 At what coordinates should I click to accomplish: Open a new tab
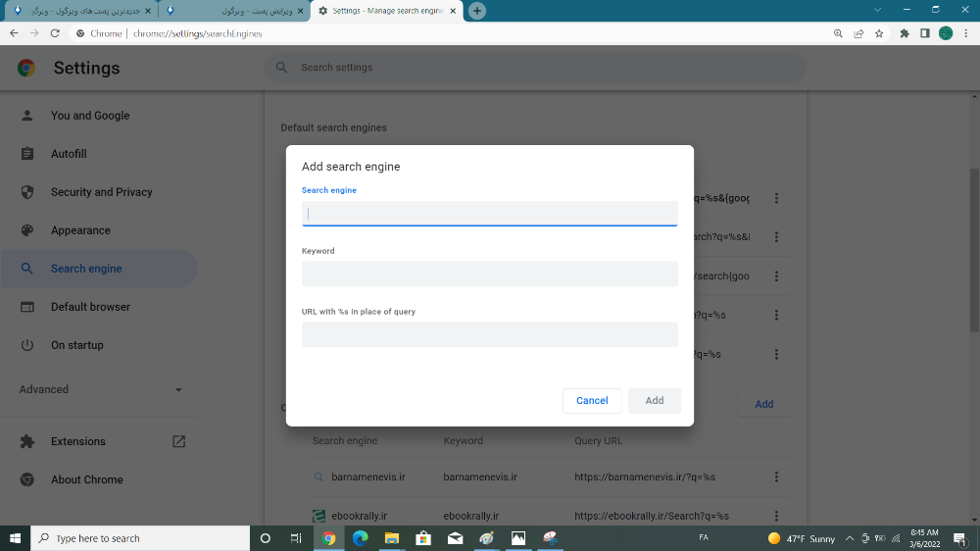pyautogui.click(x=477, y=11)
